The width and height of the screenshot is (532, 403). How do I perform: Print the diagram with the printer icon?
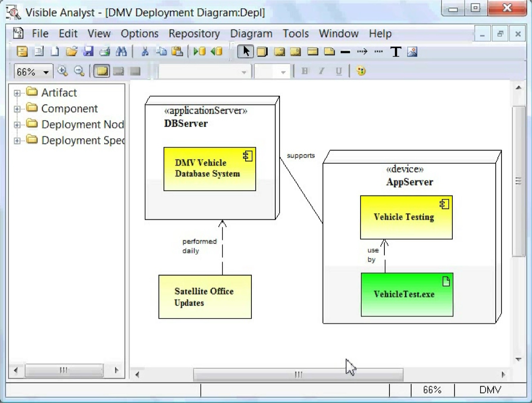click(x=105, y=52)
